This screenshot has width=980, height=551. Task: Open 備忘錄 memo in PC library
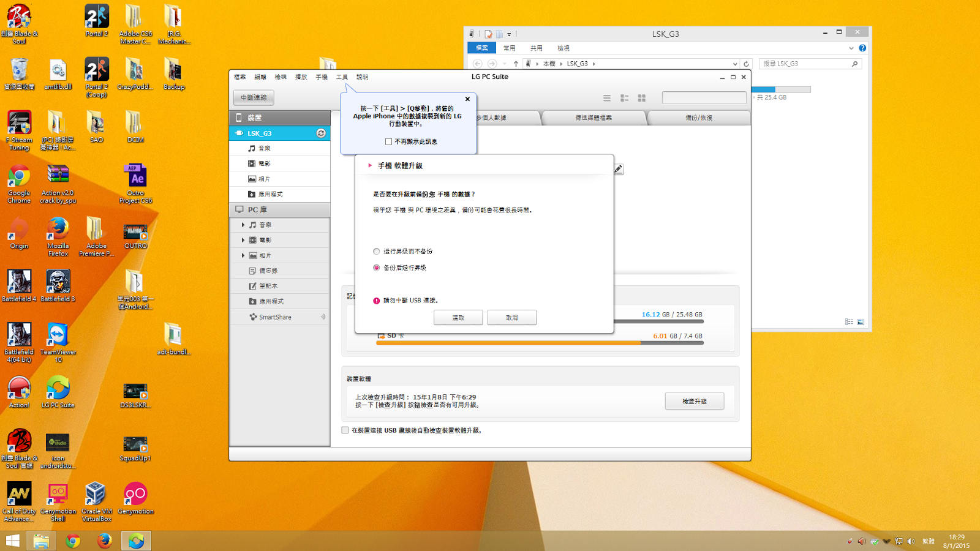[280, 271]
